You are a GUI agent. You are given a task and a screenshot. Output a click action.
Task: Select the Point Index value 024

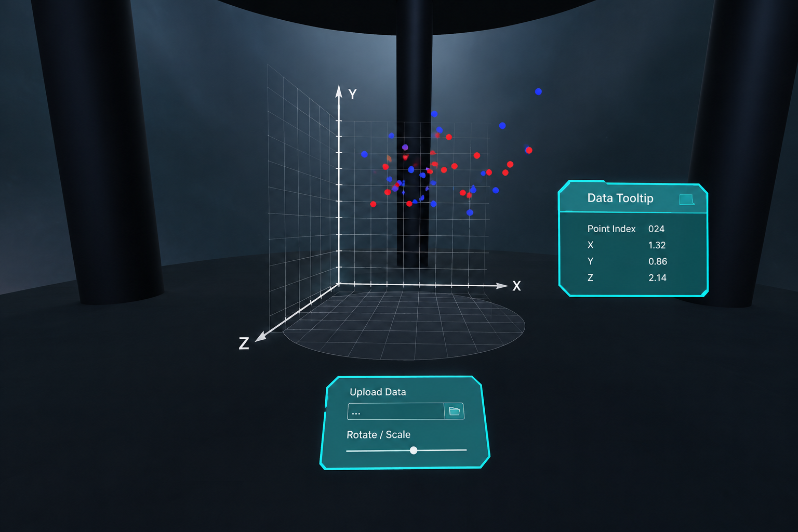tap(656, 229)
